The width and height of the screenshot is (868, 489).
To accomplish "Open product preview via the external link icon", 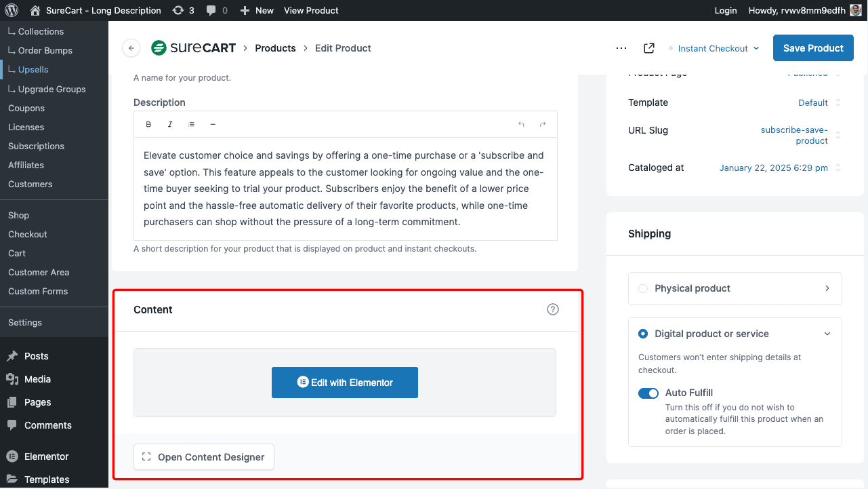I will (648, 47).
